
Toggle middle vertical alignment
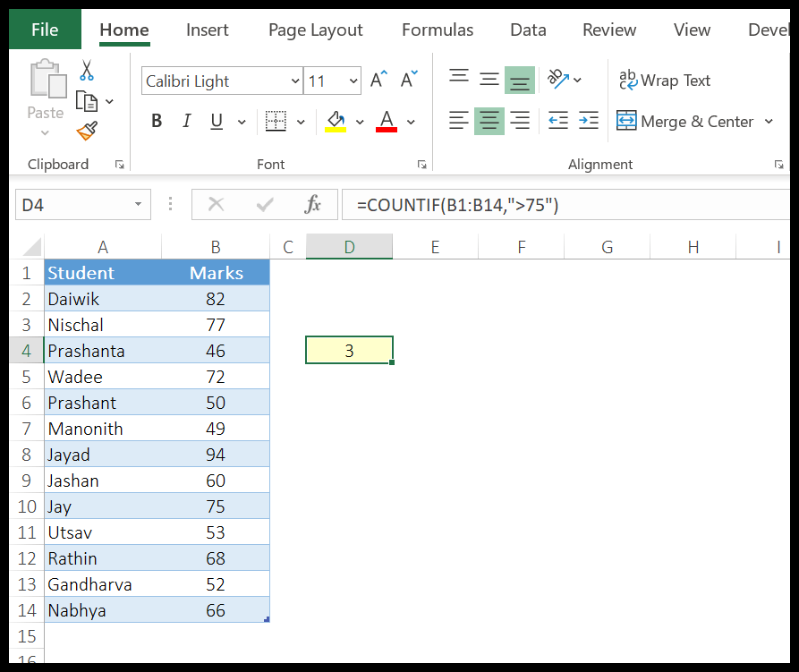(x=489, y=80)
